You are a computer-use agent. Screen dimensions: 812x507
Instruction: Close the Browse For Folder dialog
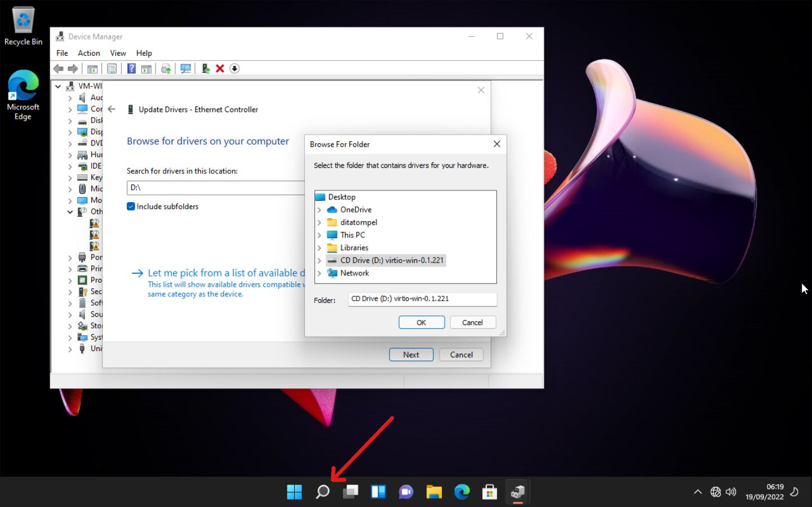click(x=497, y=144)
